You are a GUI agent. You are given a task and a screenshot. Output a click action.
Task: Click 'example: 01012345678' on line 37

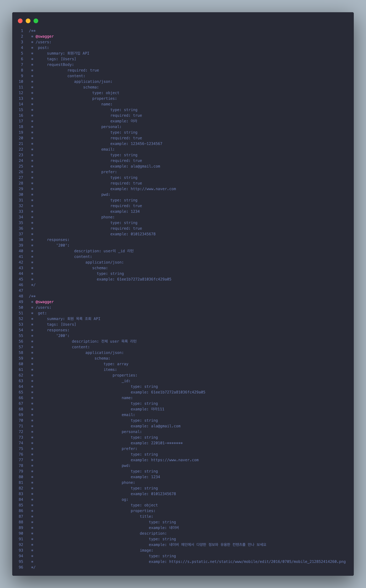click(133, 234)
